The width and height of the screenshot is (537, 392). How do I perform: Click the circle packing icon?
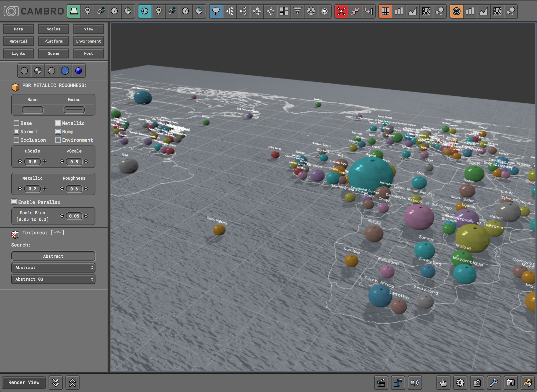[x=311, y=11]
